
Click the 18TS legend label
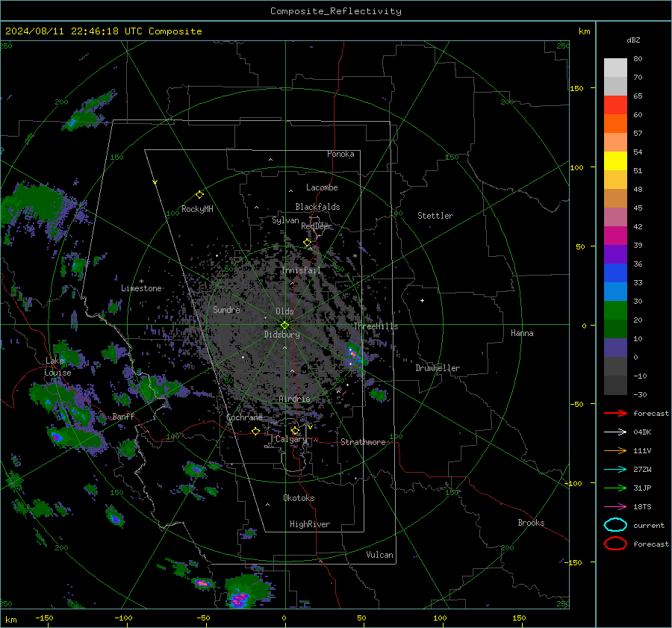642,507
